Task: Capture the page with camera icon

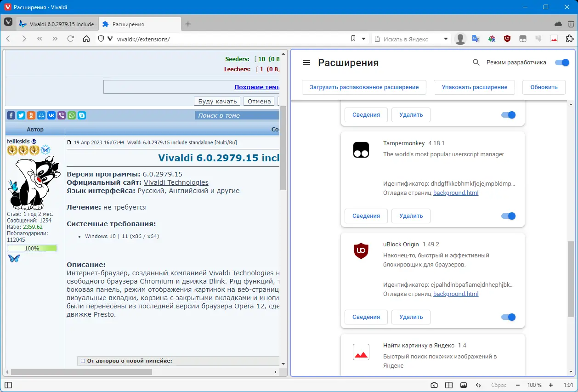Action: 434,385
